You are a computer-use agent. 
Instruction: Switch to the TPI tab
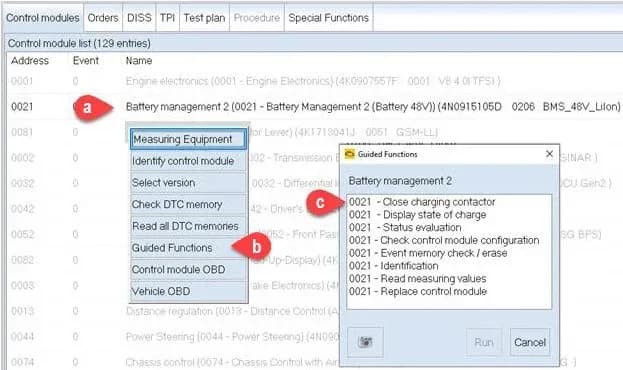(167, 18)
